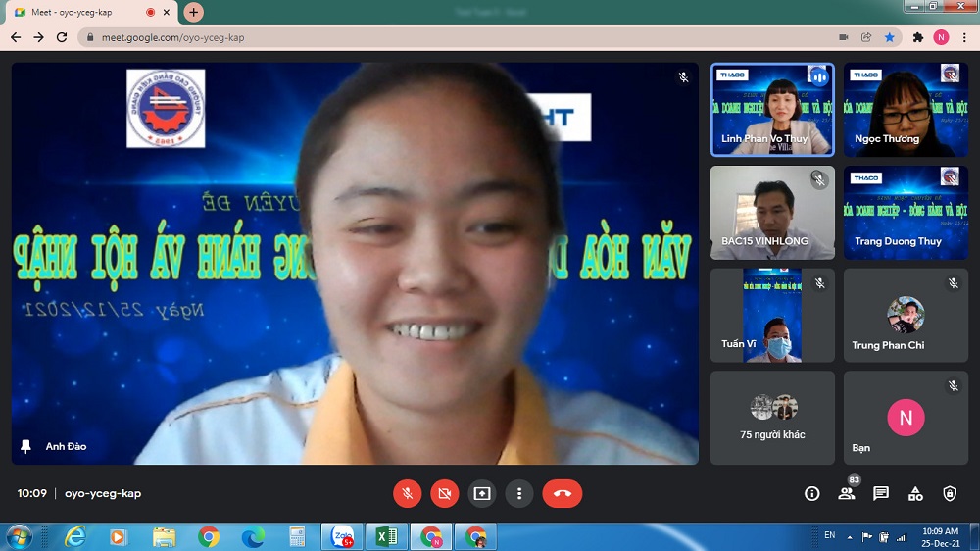Open a new browser tab

tap(194, 12)
